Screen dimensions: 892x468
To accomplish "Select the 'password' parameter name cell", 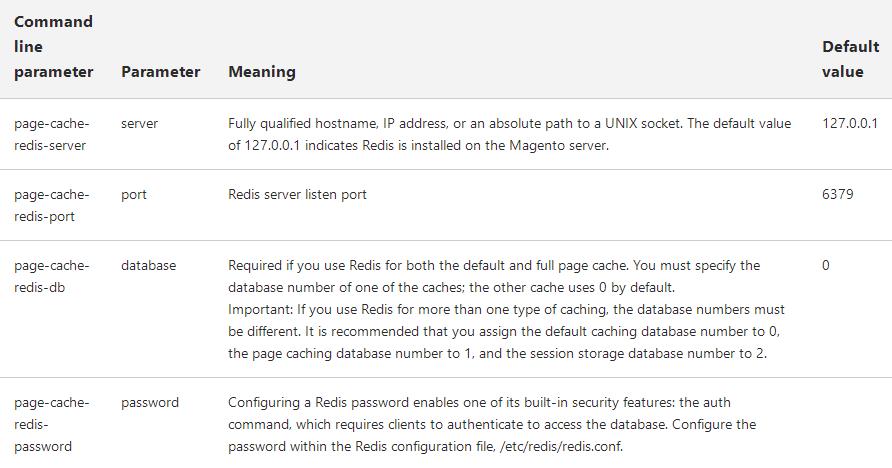I will 150,403.
